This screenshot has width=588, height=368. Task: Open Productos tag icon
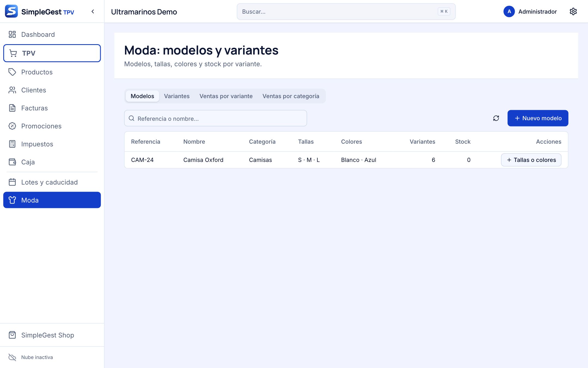pyautogui.click(x=12, y=72)
